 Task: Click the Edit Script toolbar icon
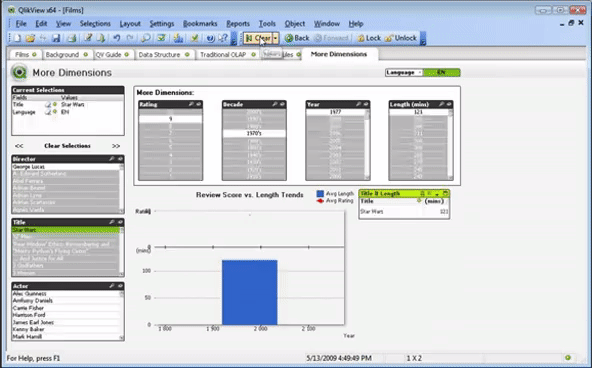pos(88,38)
